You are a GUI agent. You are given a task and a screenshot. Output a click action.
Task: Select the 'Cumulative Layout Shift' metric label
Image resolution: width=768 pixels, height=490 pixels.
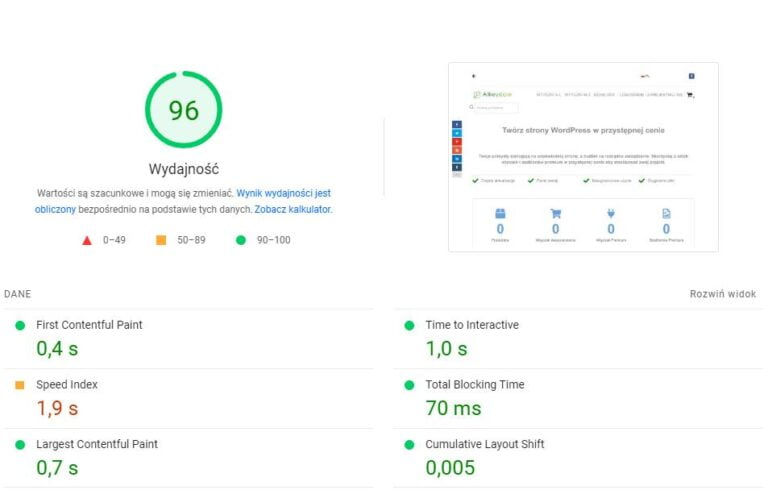pyautogui.click(x=485, y=444)
